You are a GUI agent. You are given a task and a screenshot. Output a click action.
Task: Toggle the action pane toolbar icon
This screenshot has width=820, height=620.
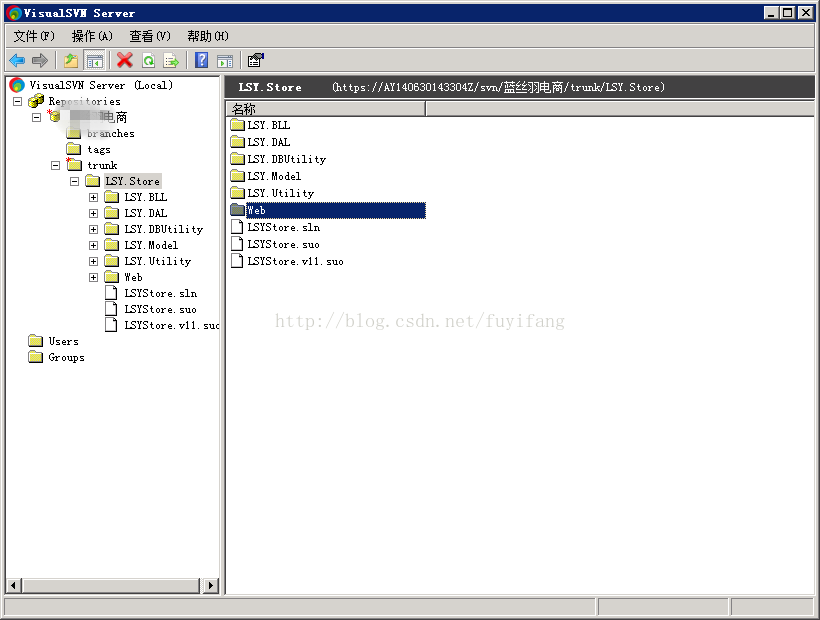point(225,61)
